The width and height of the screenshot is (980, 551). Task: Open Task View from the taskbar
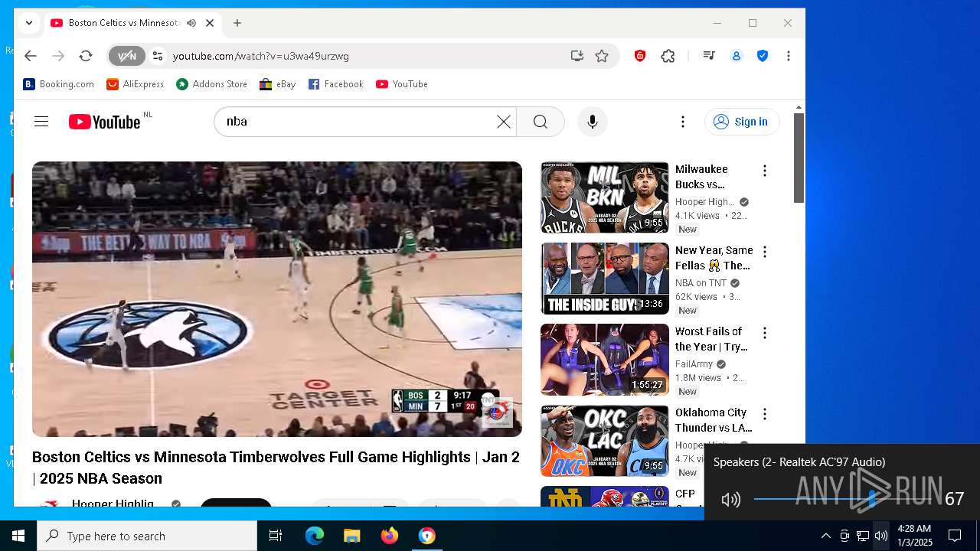[276, 536]
